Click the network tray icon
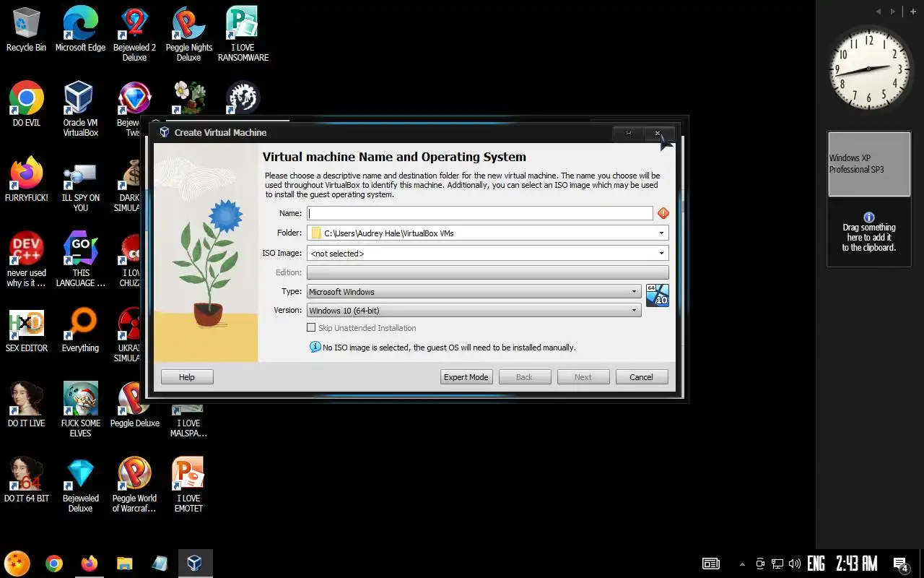This screenshot has height=578, width=924. click(x=777, y=564)
